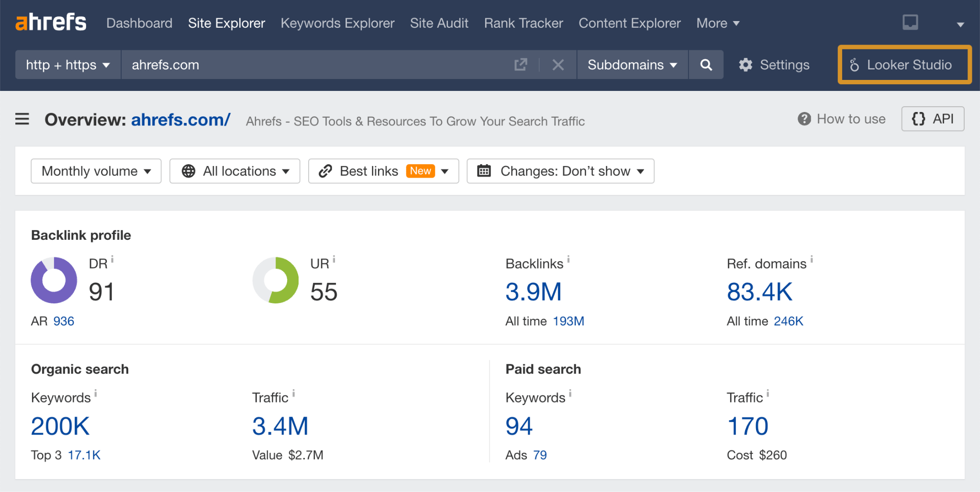Screen dimensions: 980x492
Task: Open the Site Audit tab
Action: (x=439, y=22)
